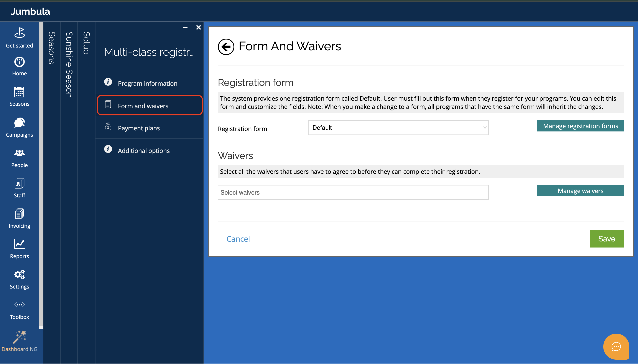Minimize the Multi-class registration panel
This screenshot has width=638, height=364.
pos(185,28)
